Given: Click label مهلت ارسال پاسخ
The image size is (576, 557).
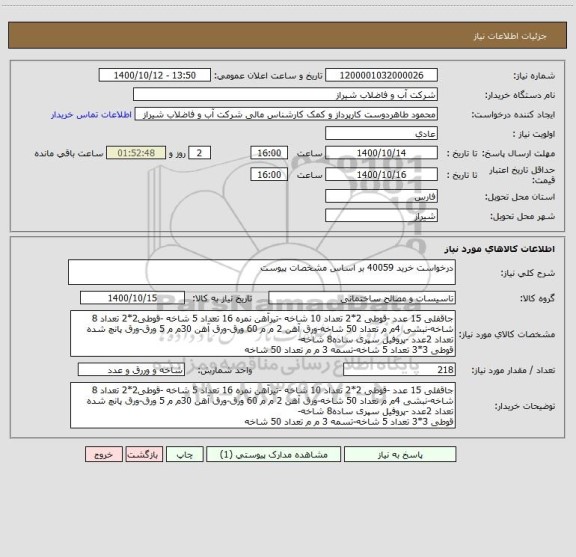Looking at the screenshot, I should tap(518, 153).
